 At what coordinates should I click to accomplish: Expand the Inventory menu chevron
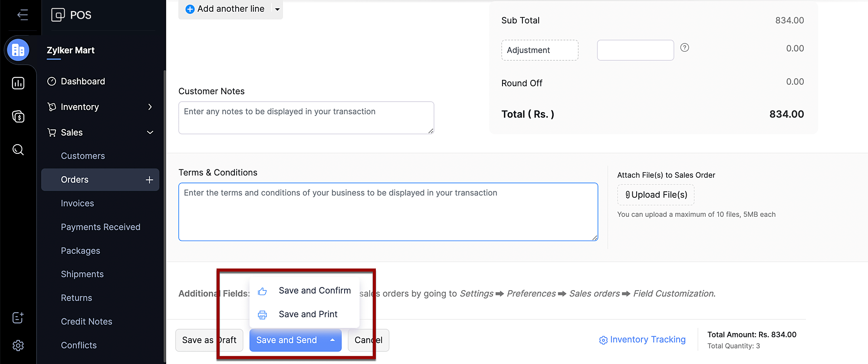click(x=150, y=107)
